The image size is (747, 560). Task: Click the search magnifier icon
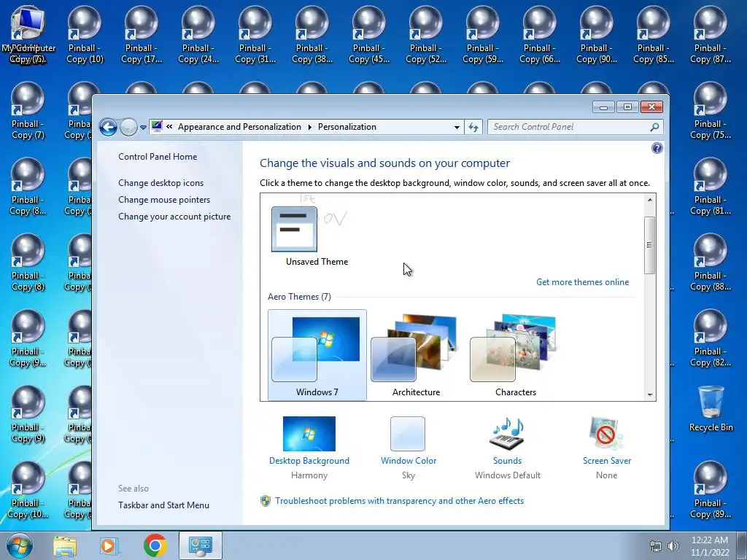point(654,127)
